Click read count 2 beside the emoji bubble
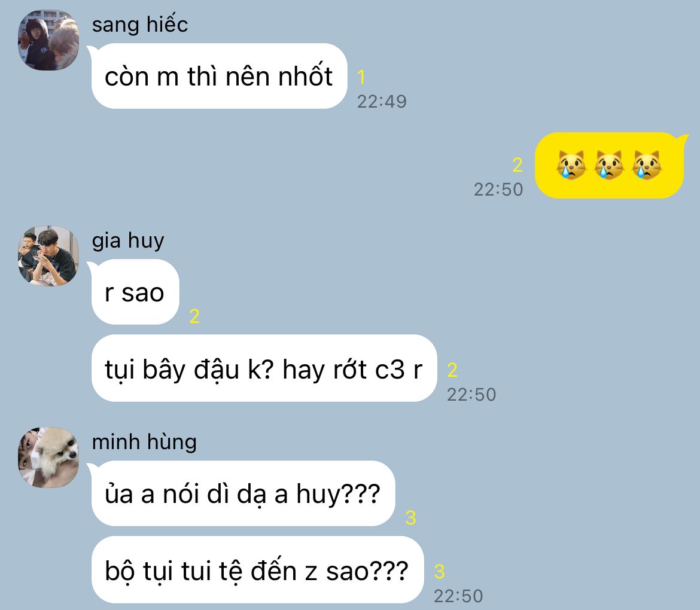The width and height of the screenshot is (700, 610). (518, 165)
